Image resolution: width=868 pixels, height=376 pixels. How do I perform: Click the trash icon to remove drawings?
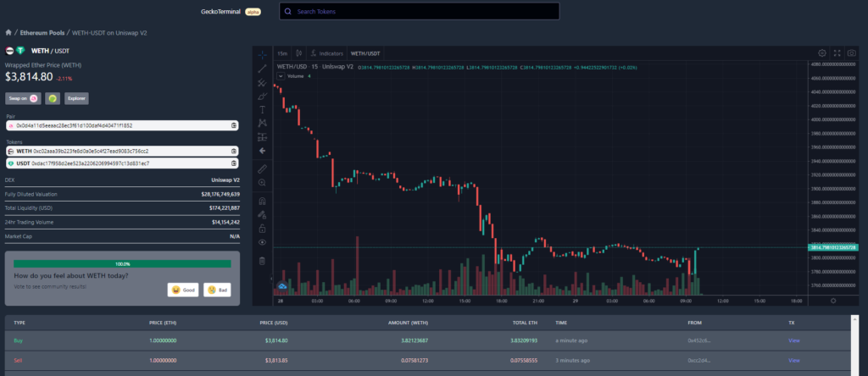coord(263,260)
